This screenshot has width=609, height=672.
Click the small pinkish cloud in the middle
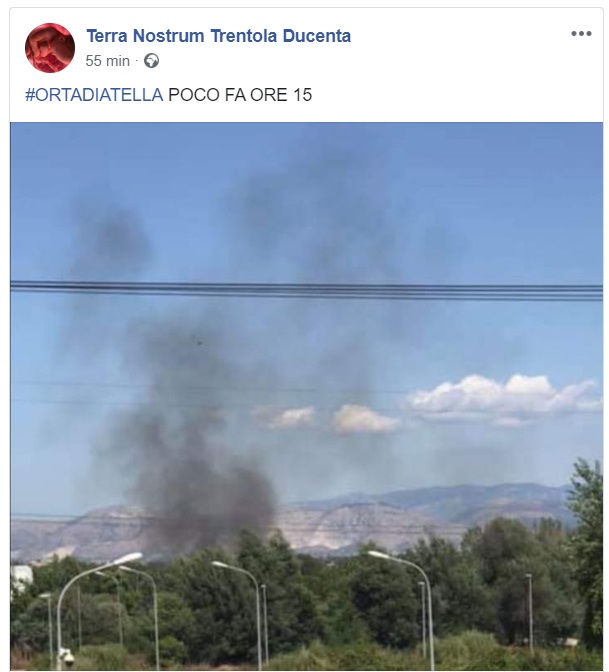tap(364, 419)
